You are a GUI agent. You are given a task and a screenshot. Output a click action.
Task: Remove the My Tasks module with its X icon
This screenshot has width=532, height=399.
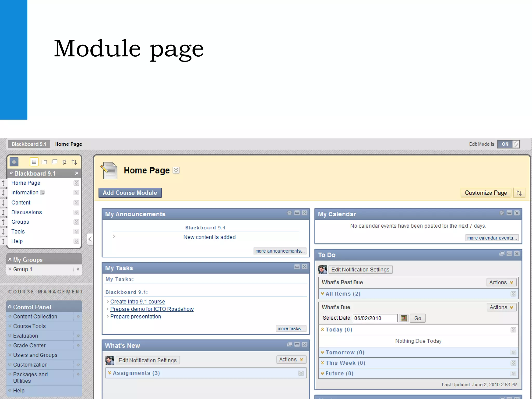point(304,267)
